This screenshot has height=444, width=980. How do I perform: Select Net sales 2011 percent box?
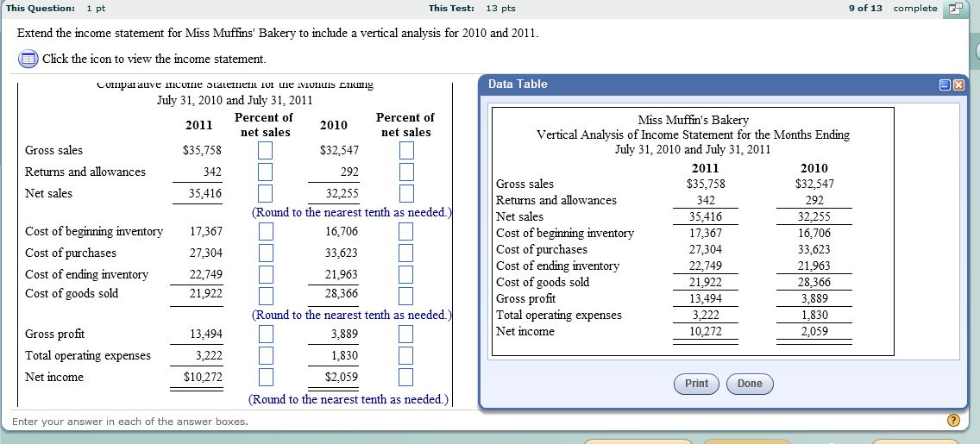(266, 193)
